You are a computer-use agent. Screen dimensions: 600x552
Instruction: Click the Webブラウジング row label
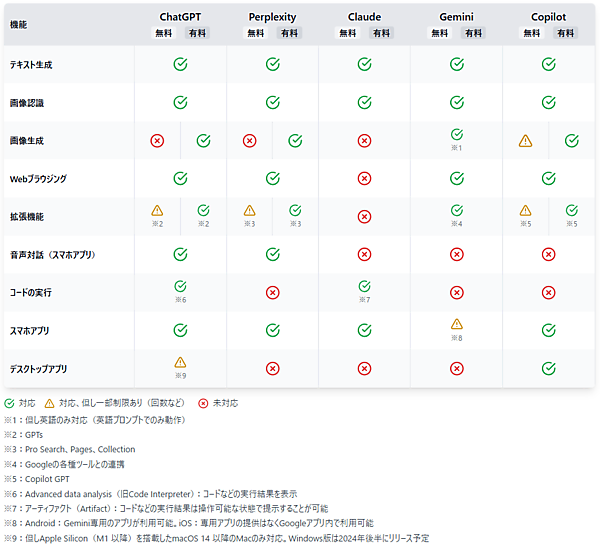click(x=38, y=179)
